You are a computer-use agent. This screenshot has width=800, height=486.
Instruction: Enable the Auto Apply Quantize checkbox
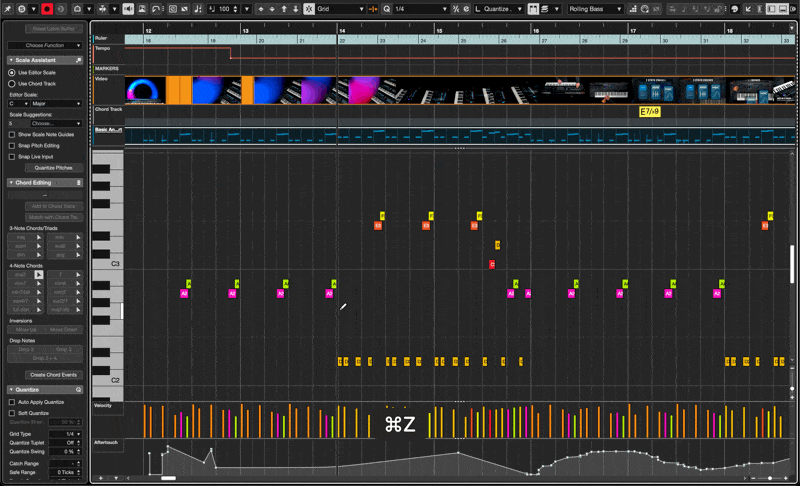pyautogui.click(x=11, y=402)
